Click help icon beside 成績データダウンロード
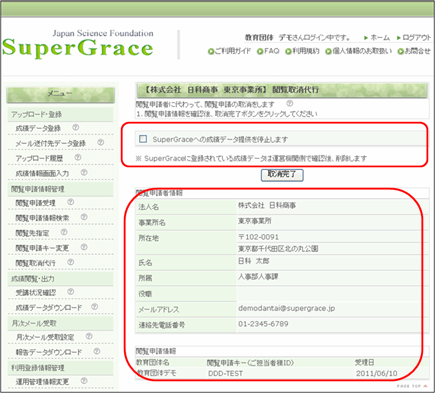 tap(95, 307)
